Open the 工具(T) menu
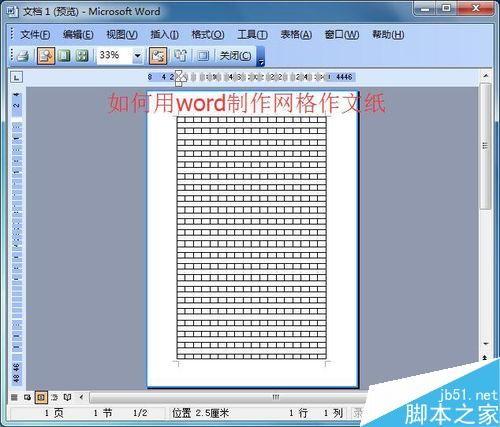This screenshot has width=500, height=427. [252, 34]
